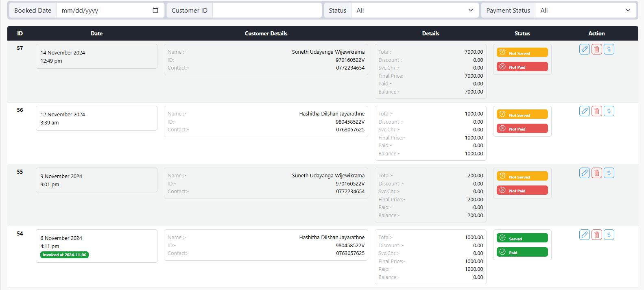Click the green Paid badge for booking 54

click(522, 252)
